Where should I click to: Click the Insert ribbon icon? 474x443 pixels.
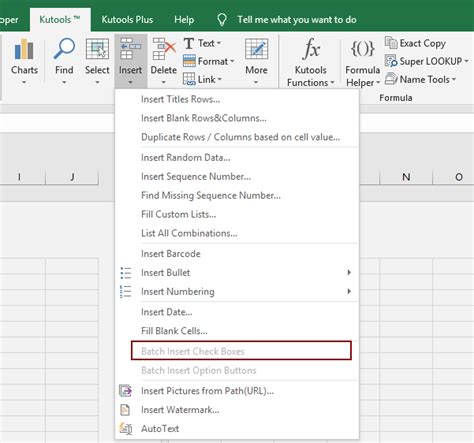click(130, 49)
